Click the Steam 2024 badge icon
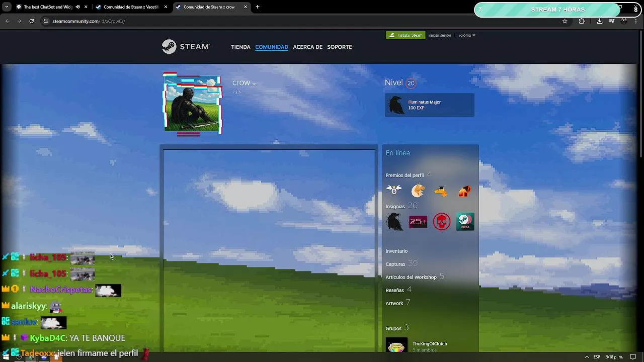Image resolution: width=644 pixels, height=362 pixels. [465, 222]
